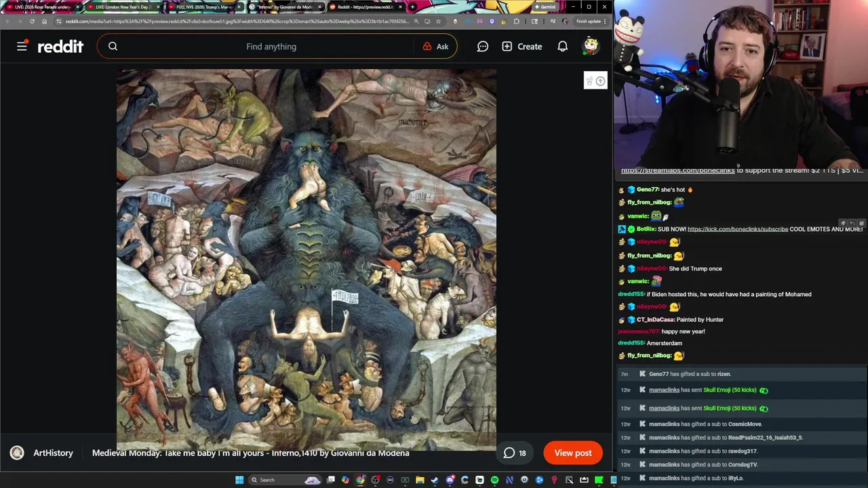Click 'Geno77 has gifted a sub to rizen' event
The image size is (868, 488).
coord(690,374)
